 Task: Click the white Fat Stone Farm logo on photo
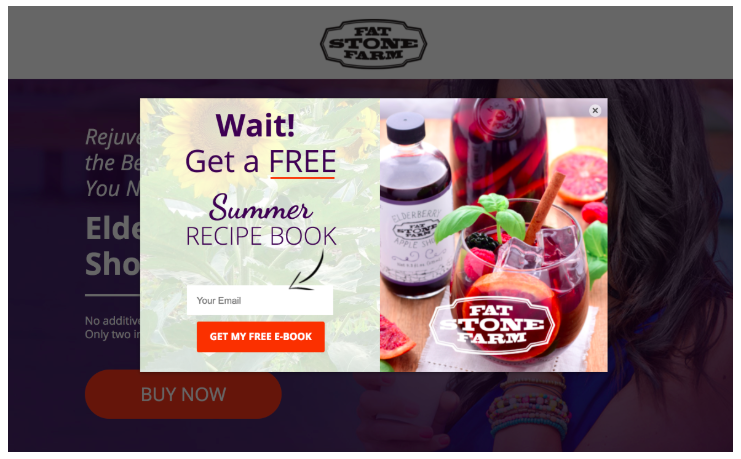point(491,324)
